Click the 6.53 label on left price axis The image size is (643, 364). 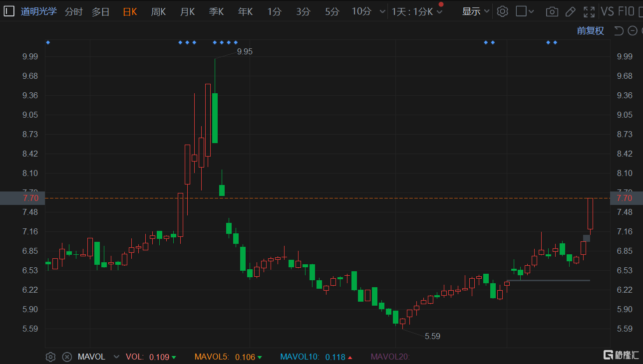[30, 270]
